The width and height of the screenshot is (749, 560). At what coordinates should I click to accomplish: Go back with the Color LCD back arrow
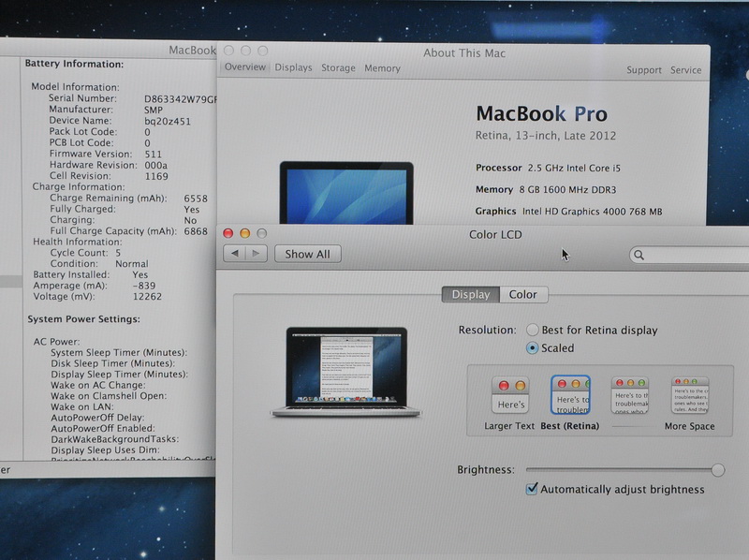[x=235, y=254]
